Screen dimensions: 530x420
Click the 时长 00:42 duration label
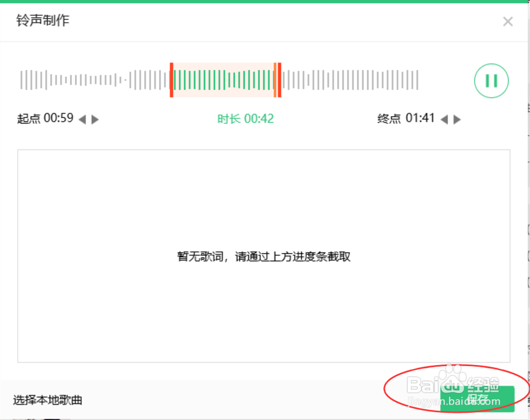(x=246, y=119)
